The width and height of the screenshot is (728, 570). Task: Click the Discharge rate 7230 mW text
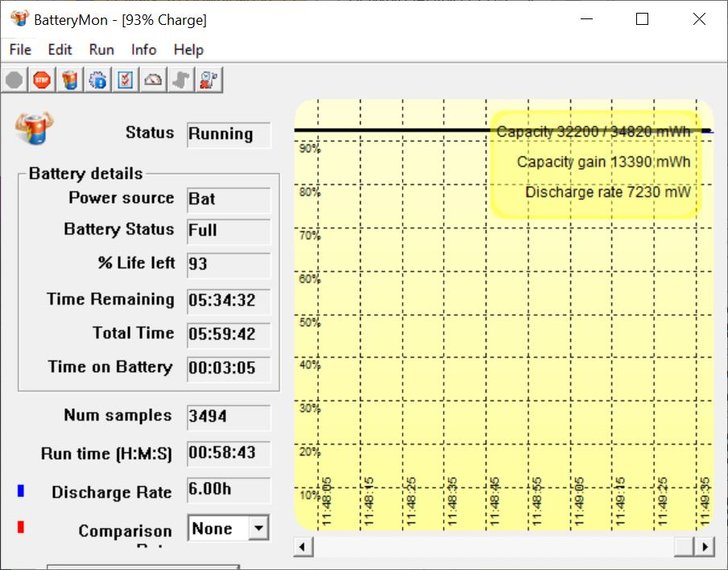608,192
